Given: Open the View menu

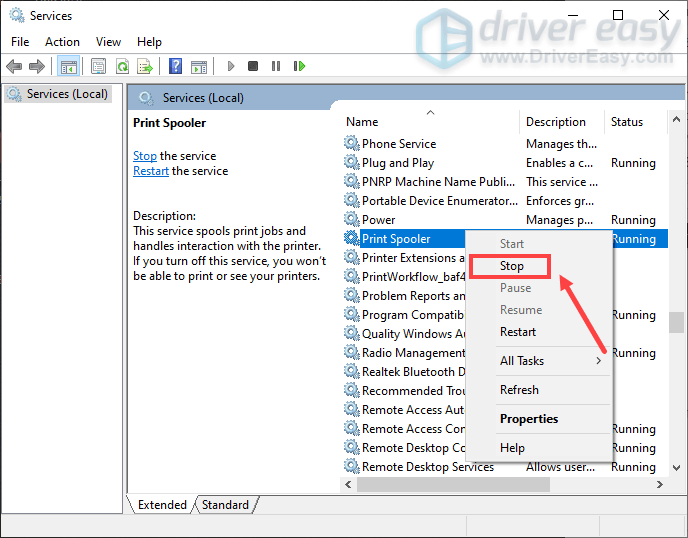Looking at the screenshot, I should coord(108,42).
